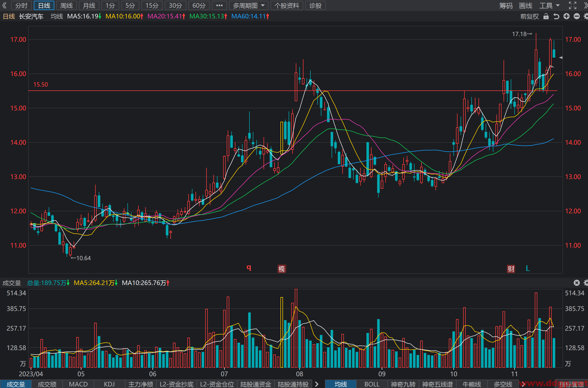588x388 pixels.
Task: Zoom out chart with minus circle icon
Action: tap(576, 16)
